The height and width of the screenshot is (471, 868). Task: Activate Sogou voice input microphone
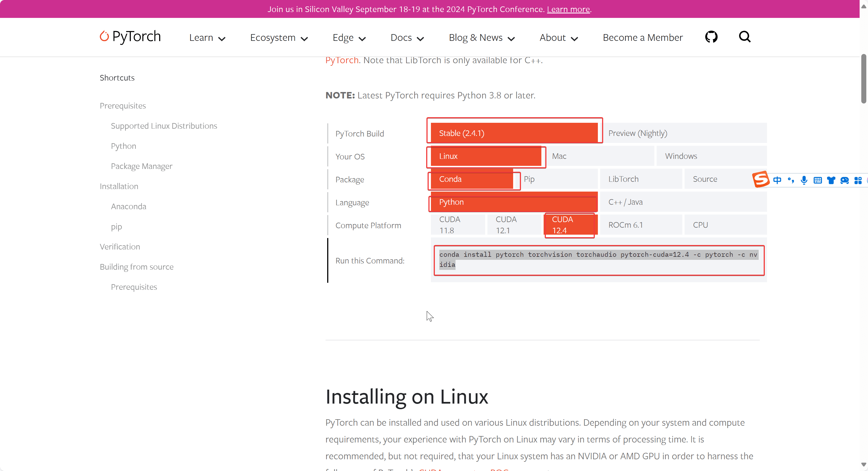pyautogui.click(x=804, y=180)
